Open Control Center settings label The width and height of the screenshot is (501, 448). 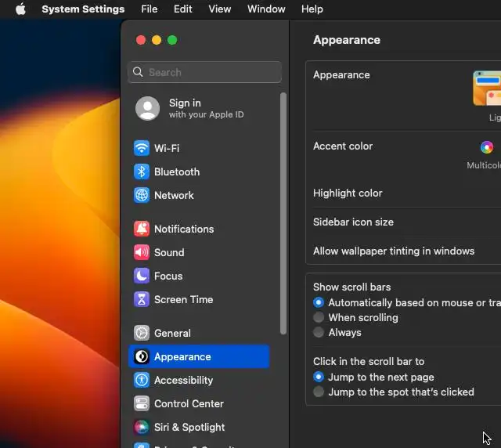pos(189,403)
